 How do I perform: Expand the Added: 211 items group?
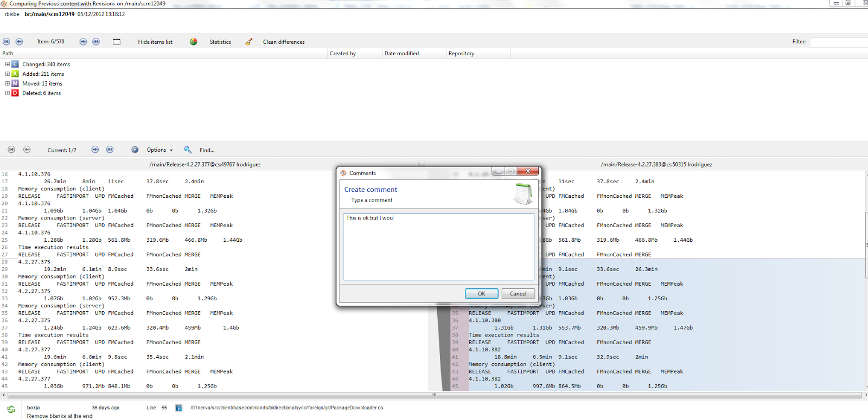point(8,74)
